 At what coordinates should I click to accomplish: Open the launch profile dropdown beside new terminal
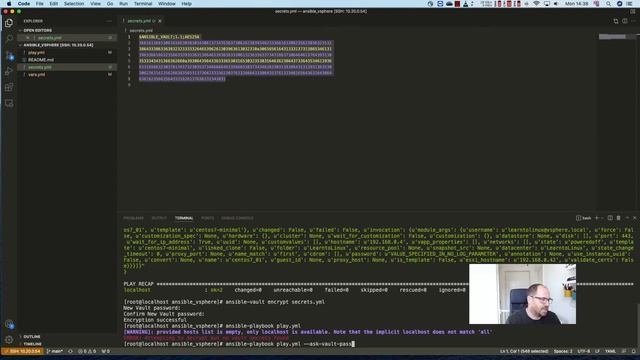602,218
